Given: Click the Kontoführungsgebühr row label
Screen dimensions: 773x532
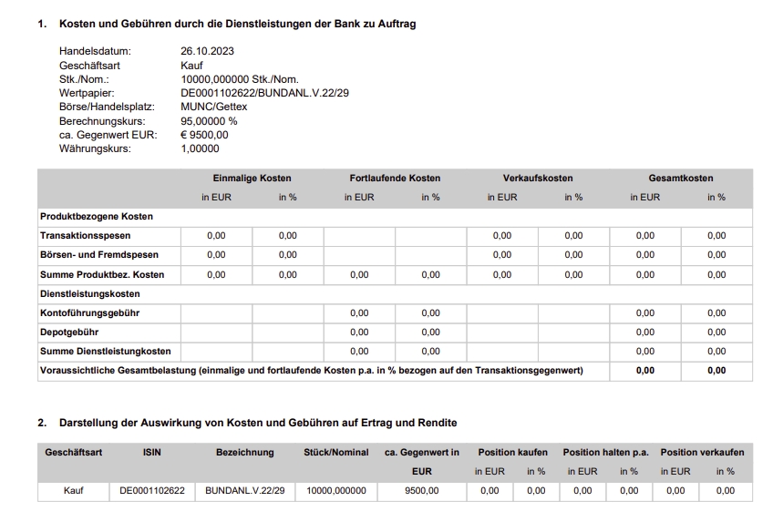Looking at the screenshot, I should [x=89, y=312].
